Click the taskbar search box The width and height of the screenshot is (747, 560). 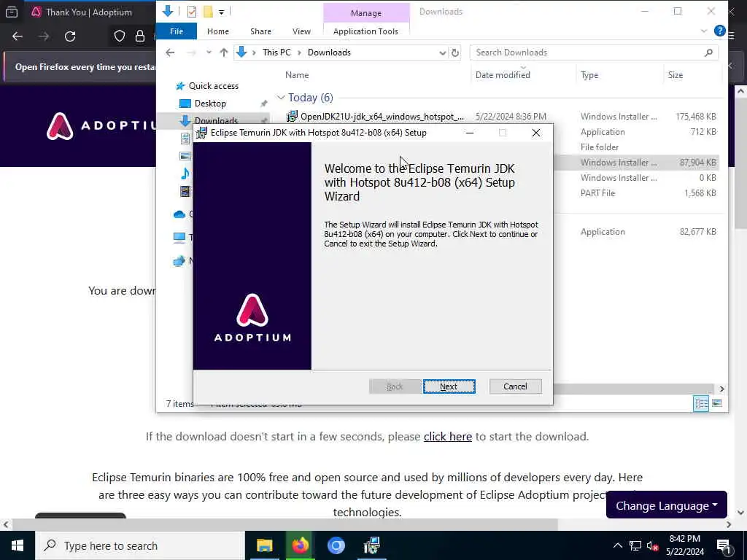point(139,545)
